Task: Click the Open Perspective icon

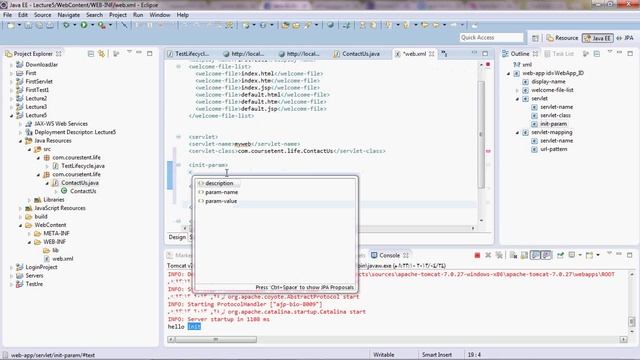Action: click(x=535, y=38)
